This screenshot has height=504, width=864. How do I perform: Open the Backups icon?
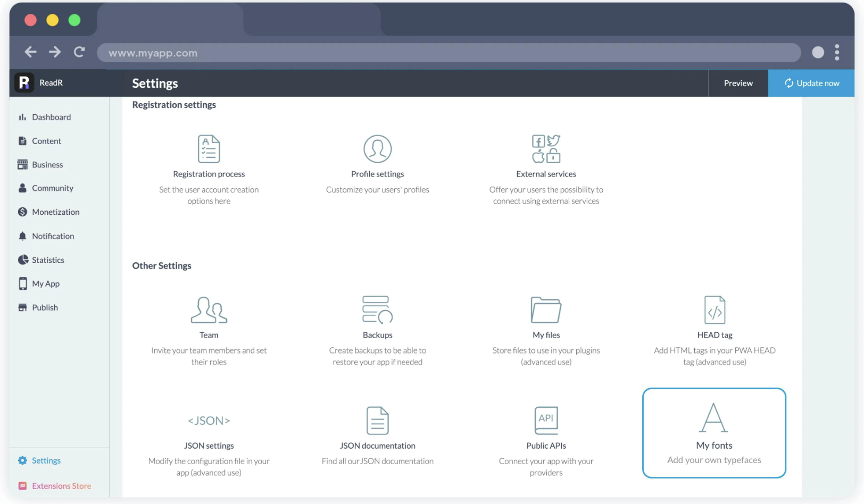(x=377, y=310)
